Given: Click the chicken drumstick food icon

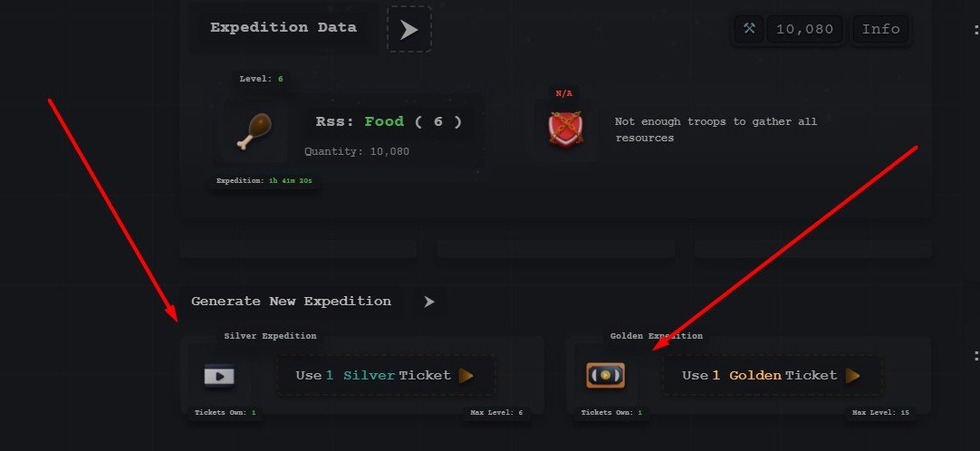Looking at the screenshot, I should point(255,130).
